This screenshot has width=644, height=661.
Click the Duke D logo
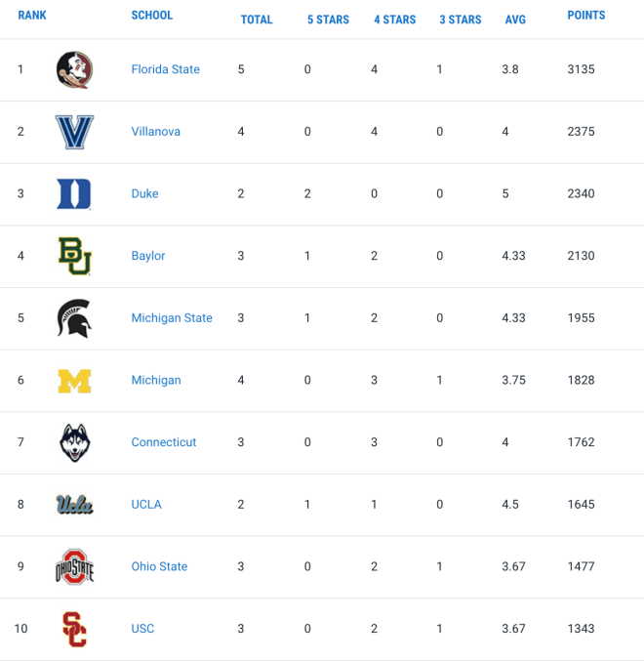tap(74, 194)
